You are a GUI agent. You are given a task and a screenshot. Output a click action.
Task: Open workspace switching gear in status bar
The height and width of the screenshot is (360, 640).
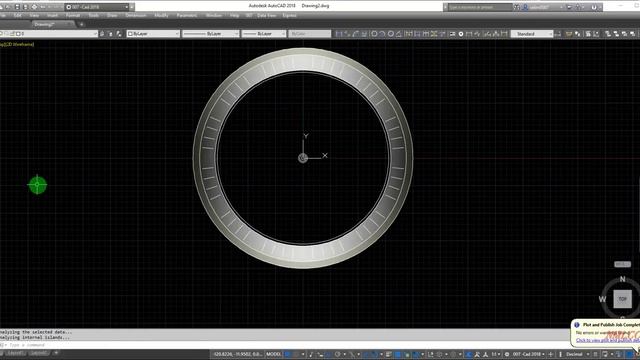(x=507, y=354)
